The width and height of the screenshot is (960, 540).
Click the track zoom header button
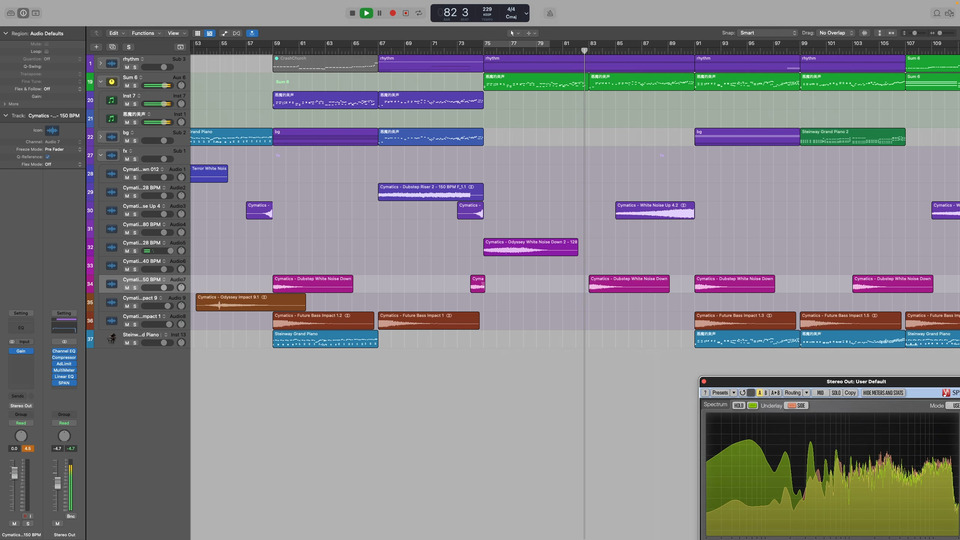[180, 47]
